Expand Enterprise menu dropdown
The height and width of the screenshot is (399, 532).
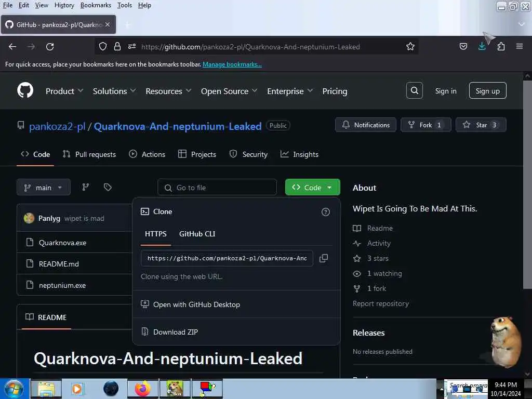click(290, 91)
